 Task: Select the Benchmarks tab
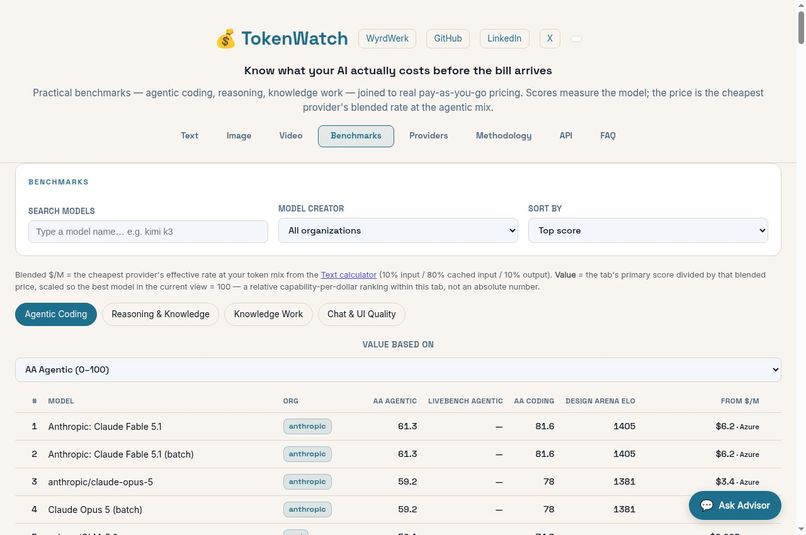(356, 136)
